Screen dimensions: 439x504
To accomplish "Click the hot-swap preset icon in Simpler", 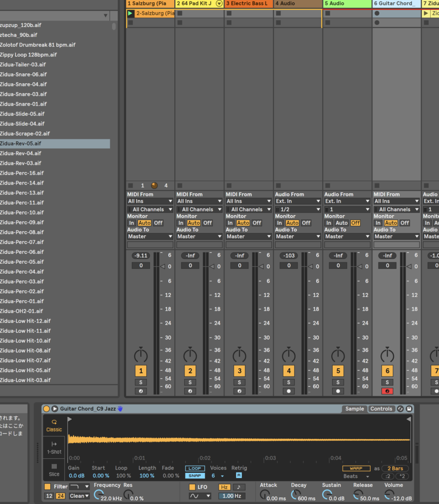I will (x=400, y=409).
